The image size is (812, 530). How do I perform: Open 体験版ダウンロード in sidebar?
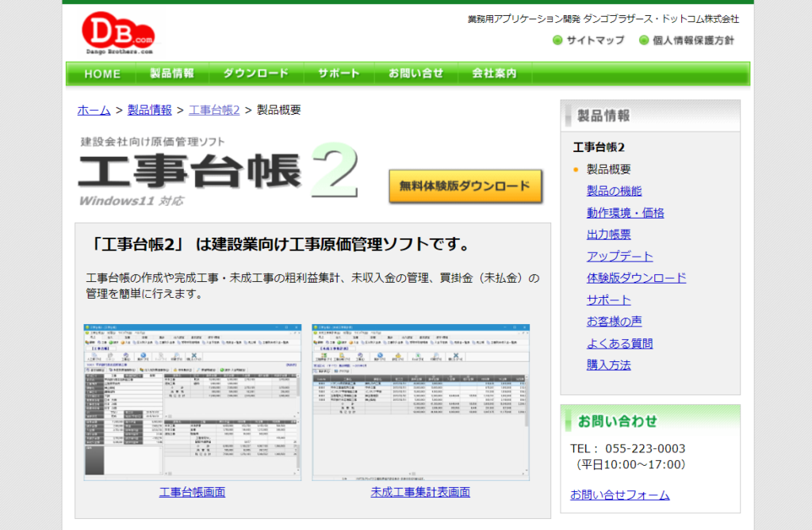click(x=636, y=278)
